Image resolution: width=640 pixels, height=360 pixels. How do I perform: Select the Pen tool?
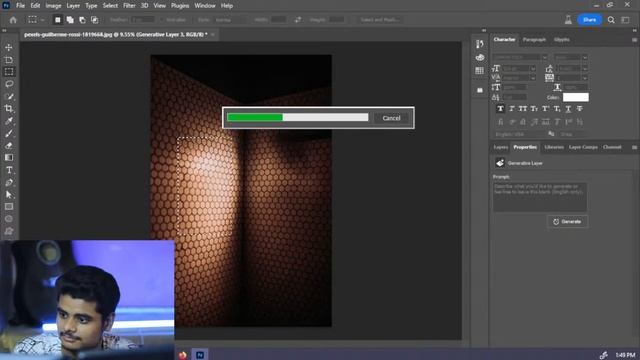click(x=9, y=182)
